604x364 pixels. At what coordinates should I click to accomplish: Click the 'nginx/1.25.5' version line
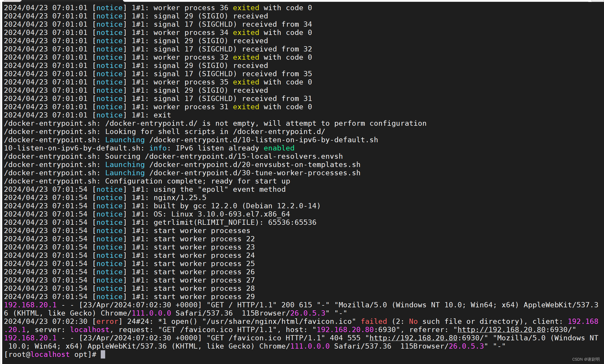tap(105, 198)
